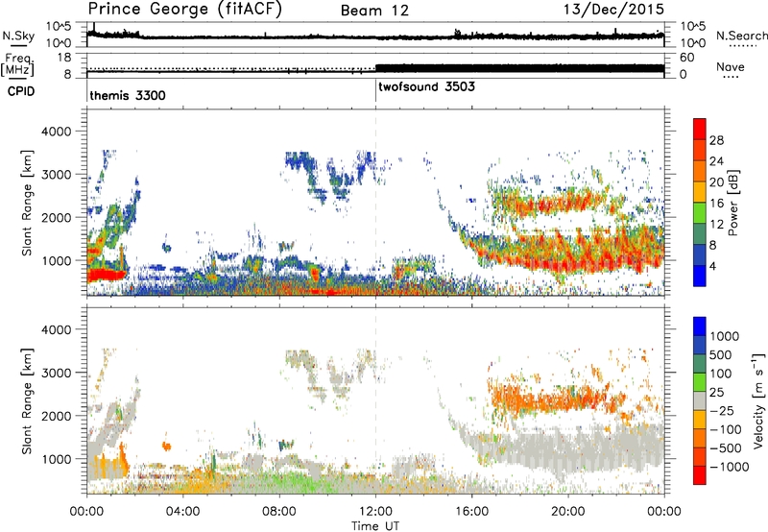Click the "1000" value on the Velocity colorbar
768x532 pixels.
[725, 336]
